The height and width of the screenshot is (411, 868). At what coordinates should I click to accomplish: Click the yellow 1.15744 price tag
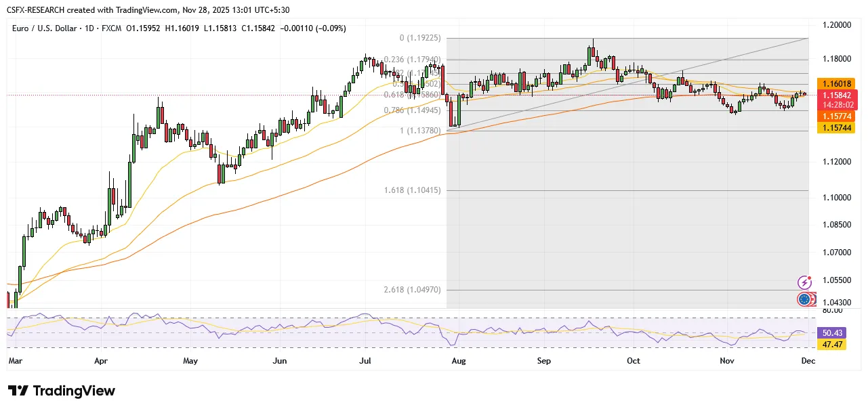pos(838,127)
